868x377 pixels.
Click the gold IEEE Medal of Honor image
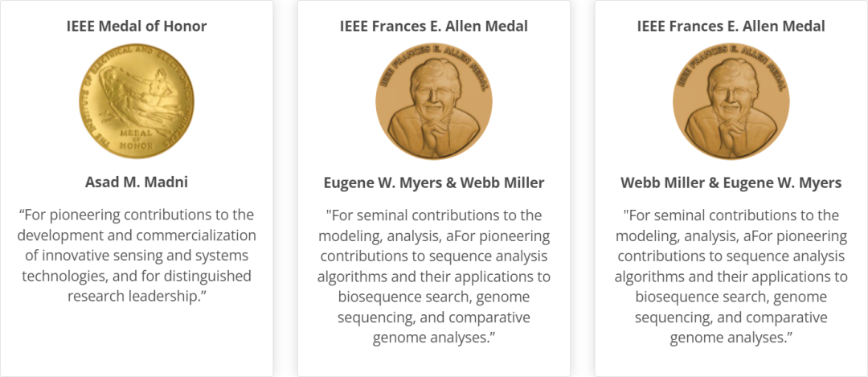pos(137,102)
